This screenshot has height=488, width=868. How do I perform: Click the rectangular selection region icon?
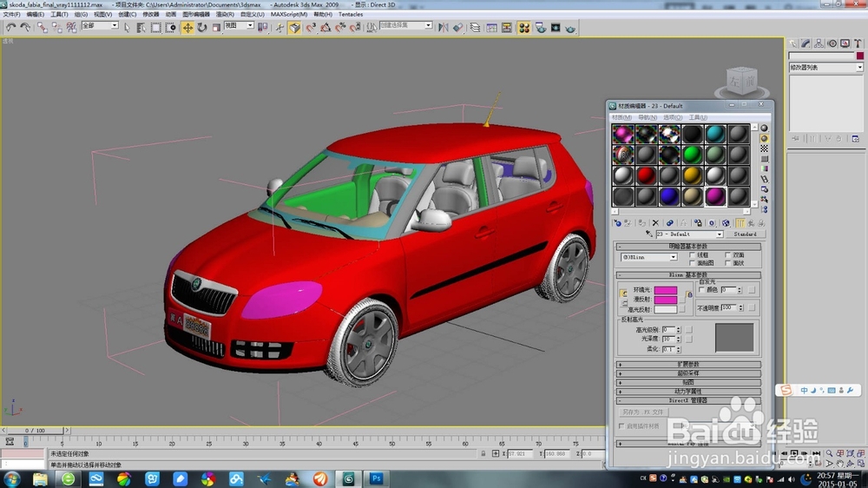tap(156, 28)
